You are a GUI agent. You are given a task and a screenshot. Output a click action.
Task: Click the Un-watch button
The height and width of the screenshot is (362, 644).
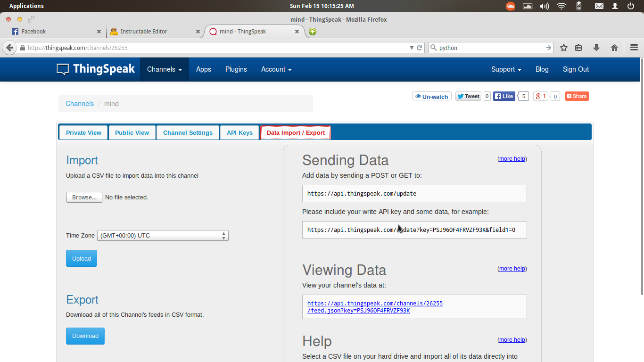[x=432, y=96]
